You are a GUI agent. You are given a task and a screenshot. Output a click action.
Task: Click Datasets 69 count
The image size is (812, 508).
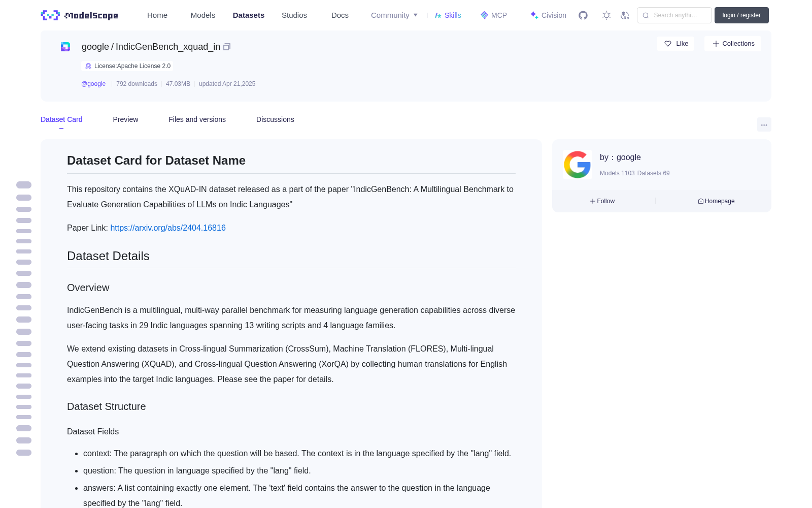point(653,173)
